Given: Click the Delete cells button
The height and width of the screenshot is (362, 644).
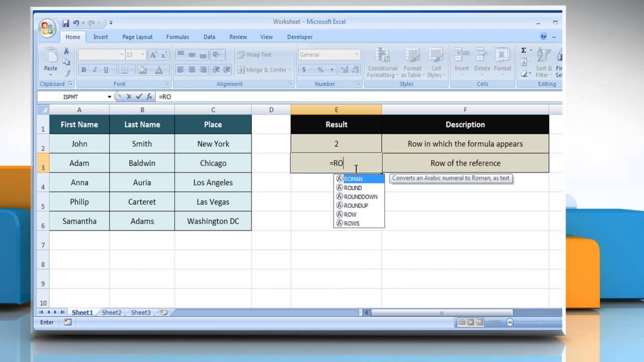Looking at the screenshot, I should tap(482, 60).
